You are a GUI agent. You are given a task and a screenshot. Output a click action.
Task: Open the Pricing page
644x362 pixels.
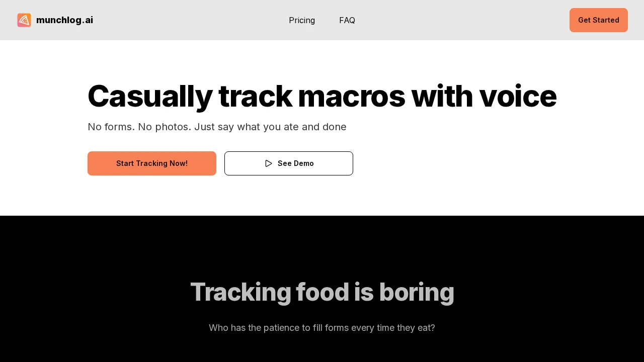302,20
